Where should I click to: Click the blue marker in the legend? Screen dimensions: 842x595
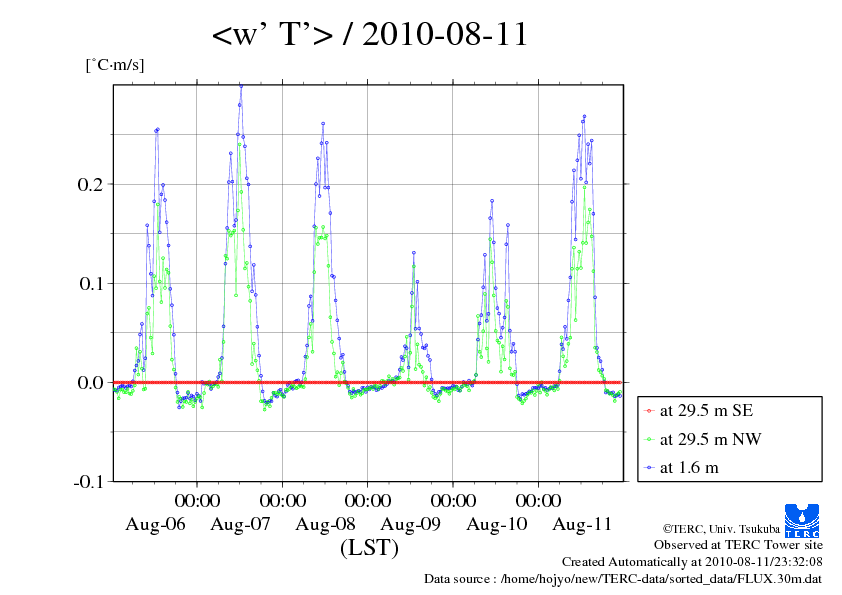649,468
